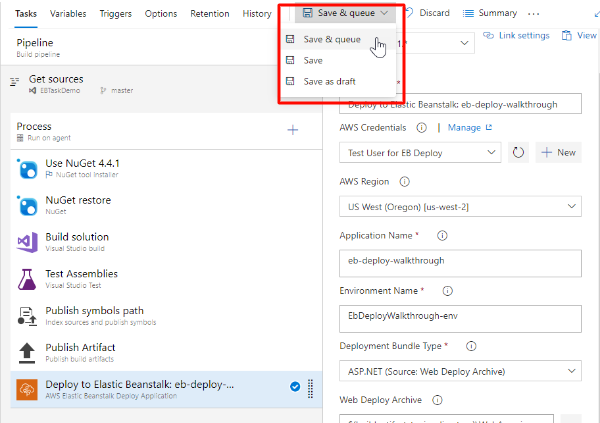Select the Build solution task
This screenshot has height=423, width=600.
click(166, 242)
